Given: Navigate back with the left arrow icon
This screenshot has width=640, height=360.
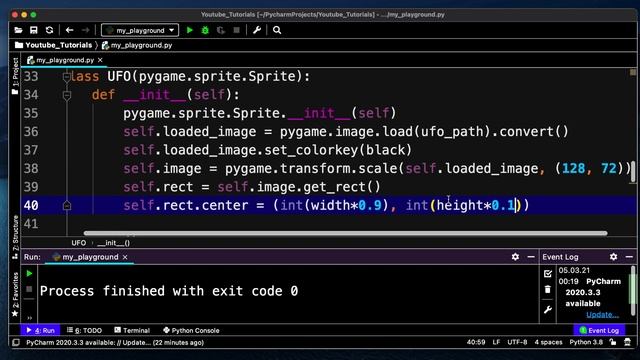Looking at the screenshot, I should tap(69, 30).
